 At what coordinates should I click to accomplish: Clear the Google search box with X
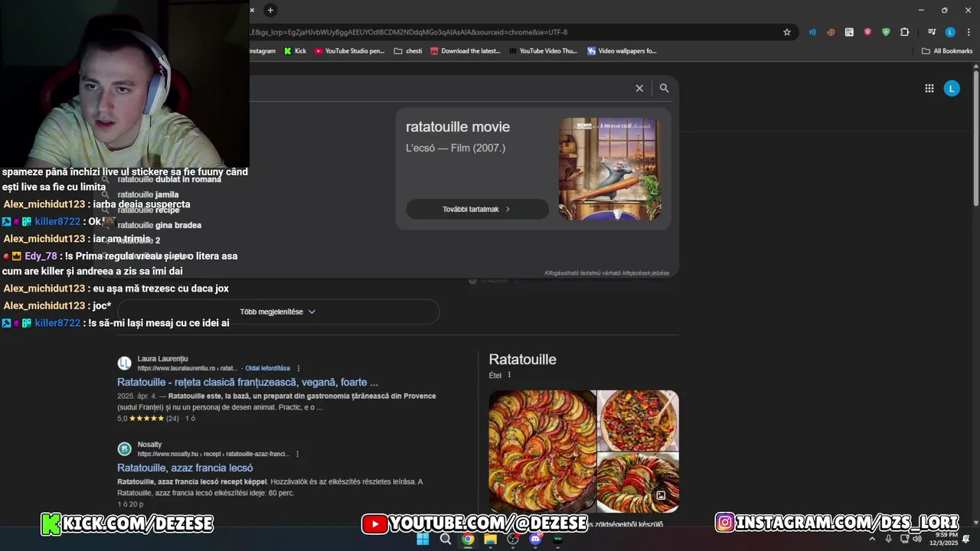639,88
